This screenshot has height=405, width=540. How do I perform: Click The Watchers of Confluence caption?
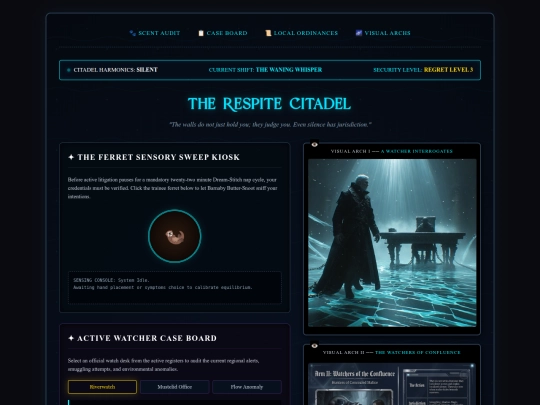point(417,353)
